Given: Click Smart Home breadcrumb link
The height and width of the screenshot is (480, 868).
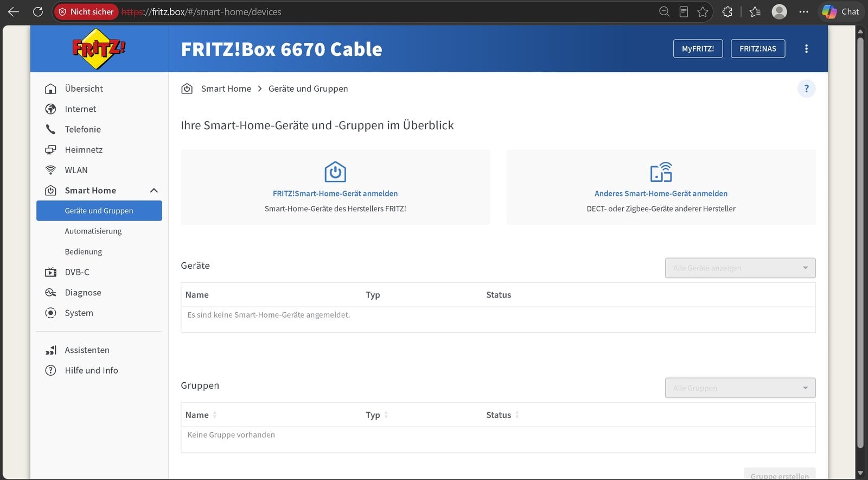Looking at the screenshot, I should tap(226, 89).
